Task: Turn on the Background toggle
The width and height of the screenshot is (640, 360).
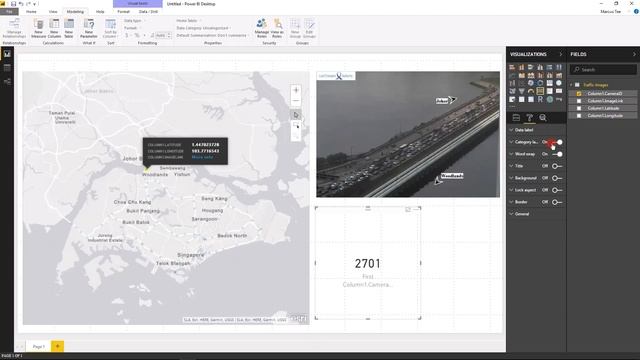Action: click(557, 178)
